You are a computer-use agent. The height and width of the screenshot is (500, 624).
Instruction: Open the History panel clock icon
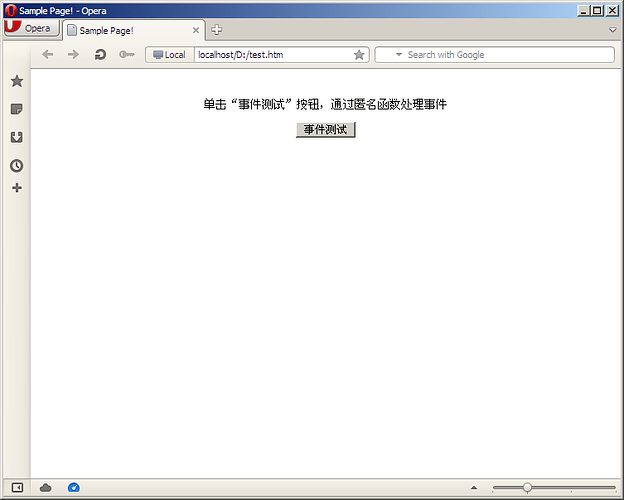coord(17,166)
